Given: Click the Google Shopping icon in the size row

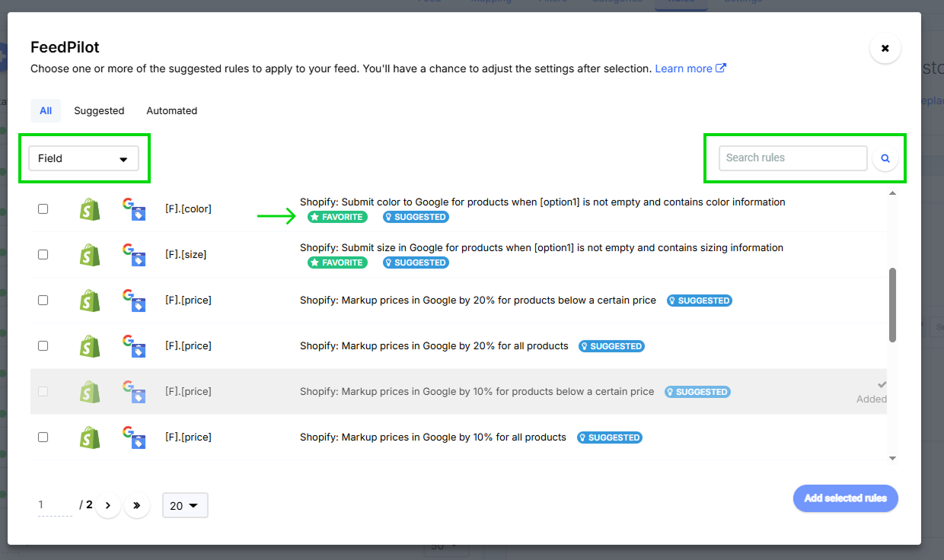Looking at the screenshot, I should coord(134,255).
